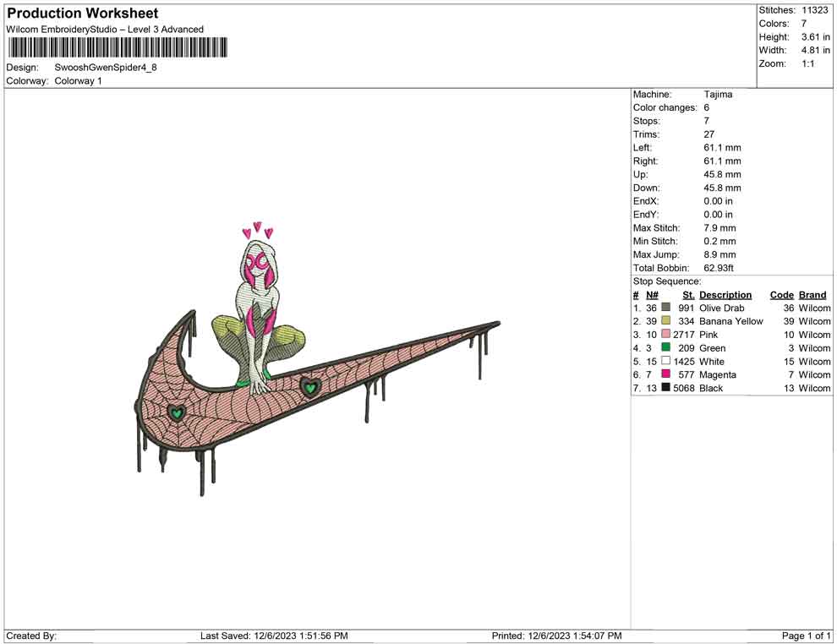Click the Created By label

pyautogui.click(x=31, y=636)
